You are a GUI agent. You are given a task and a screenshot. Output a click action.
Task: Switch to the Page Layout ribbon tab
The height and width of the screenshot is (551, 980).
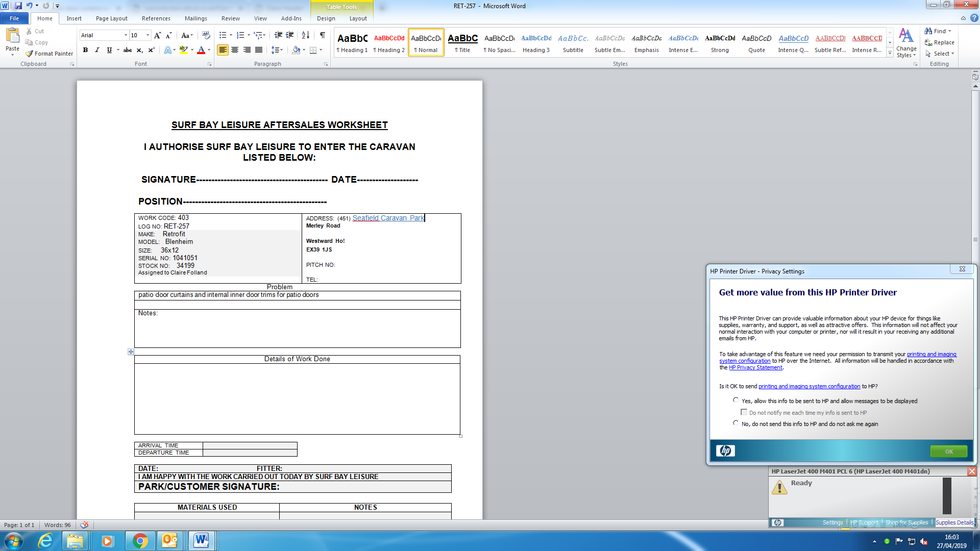[111, 18]
